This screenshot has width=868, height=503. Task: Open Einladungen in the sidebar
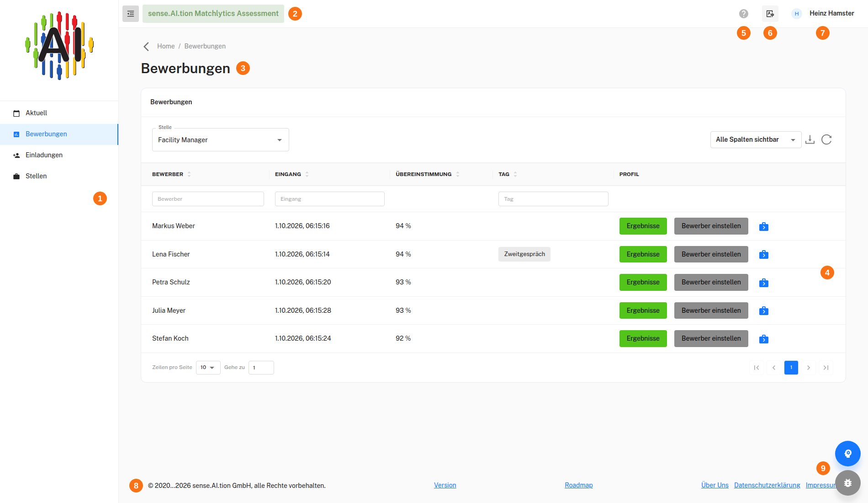point(59,155)
